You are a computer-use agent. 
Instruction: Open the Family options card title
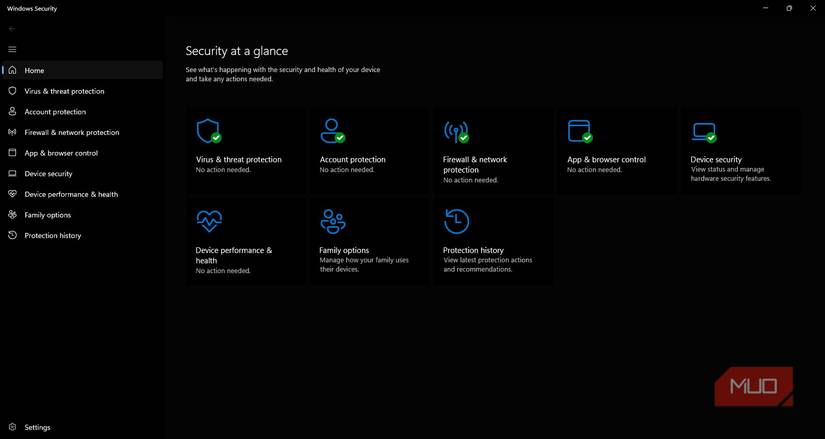click(x=344, y=250)
